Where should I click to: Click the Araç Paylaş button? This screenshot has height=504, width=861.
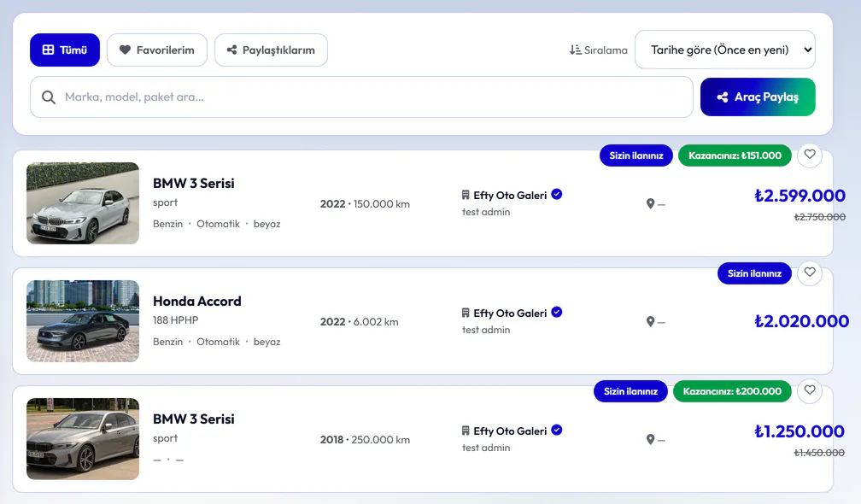[x=758, y=97]
